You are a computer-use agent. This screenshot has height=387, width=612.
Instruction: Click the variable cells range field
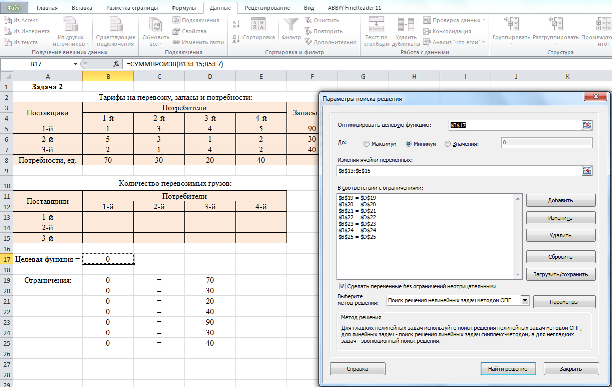[459, 171]
